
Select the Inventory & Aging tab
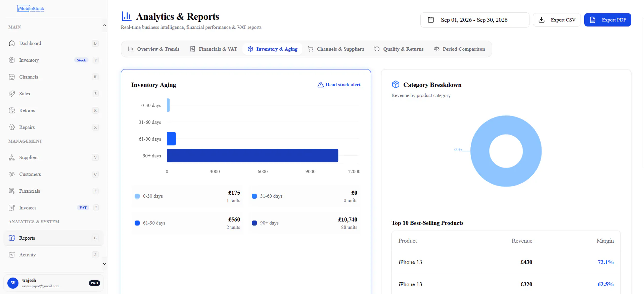(273, 49)
